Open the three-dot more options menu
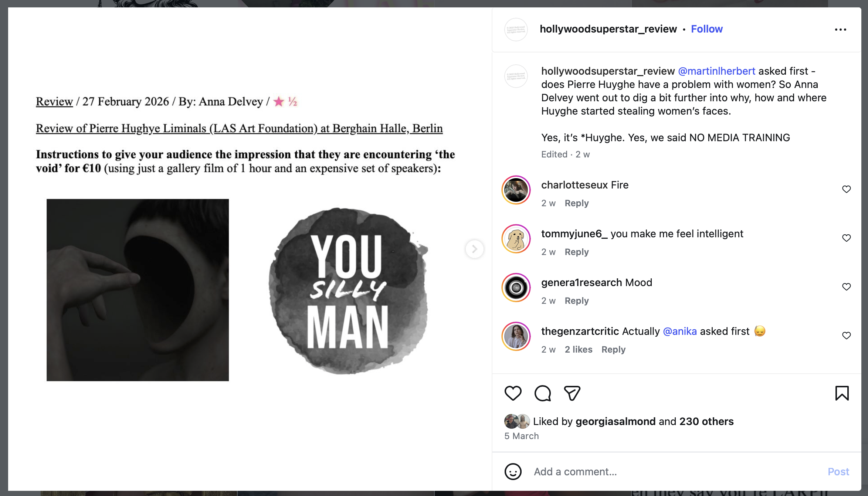 840,30
